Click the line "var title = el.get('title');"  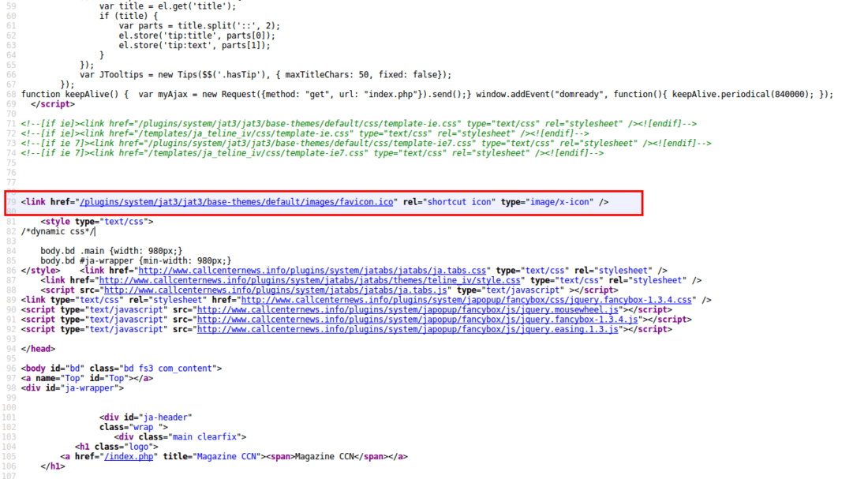pos(168,6)
